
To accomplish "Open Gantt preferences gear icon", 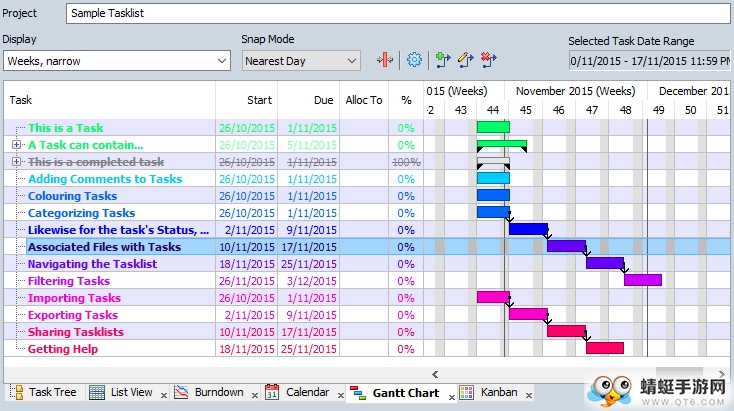I will click(414, 60).
